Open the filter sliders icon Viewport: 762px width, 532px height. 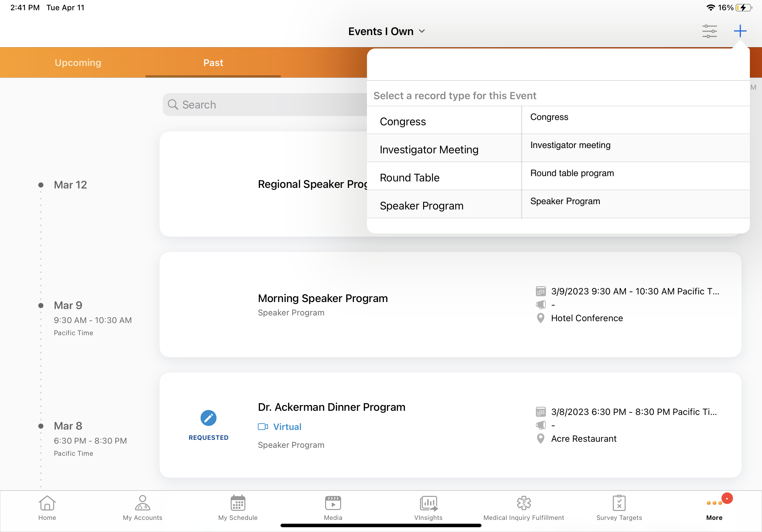709,31
